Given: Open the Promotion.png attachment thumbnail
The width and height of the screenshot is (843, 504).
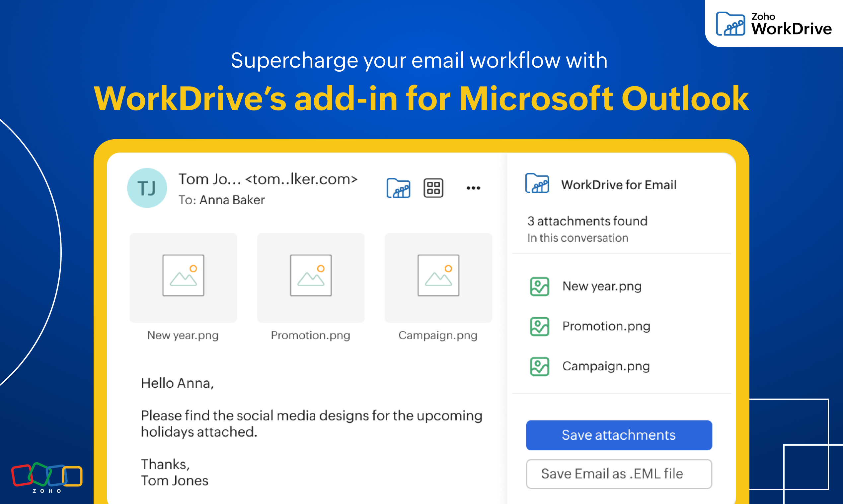Looking at the screenshot, I should 311,278.
